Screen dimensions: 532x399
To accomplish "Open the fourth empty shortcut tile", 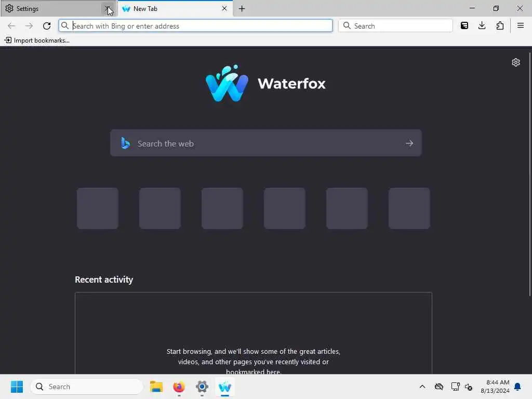I will (x=285, y=208).
